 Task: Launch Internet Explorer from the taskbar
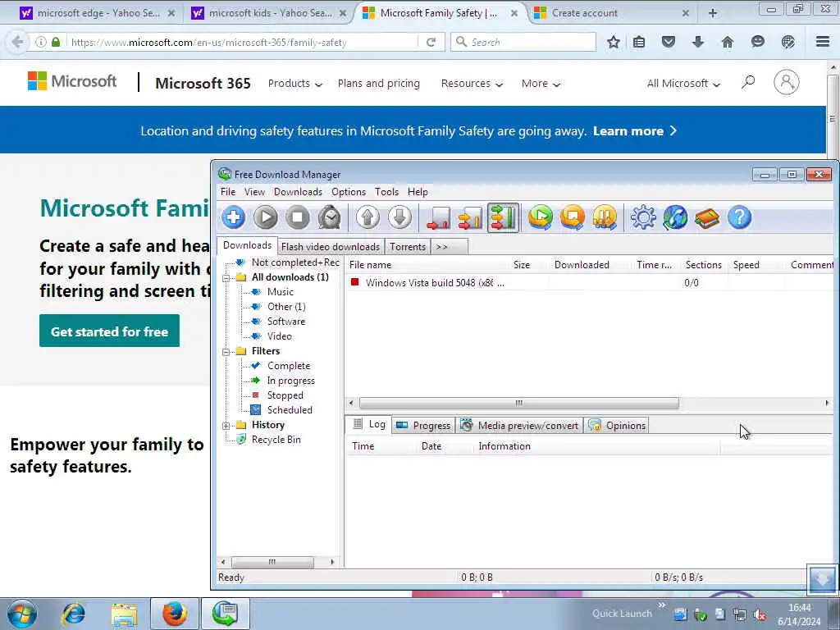pyautogui.click(x=73, y=614)
